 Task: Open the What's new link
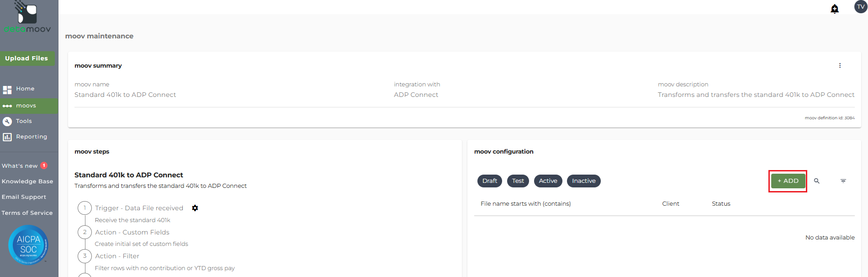20,166
